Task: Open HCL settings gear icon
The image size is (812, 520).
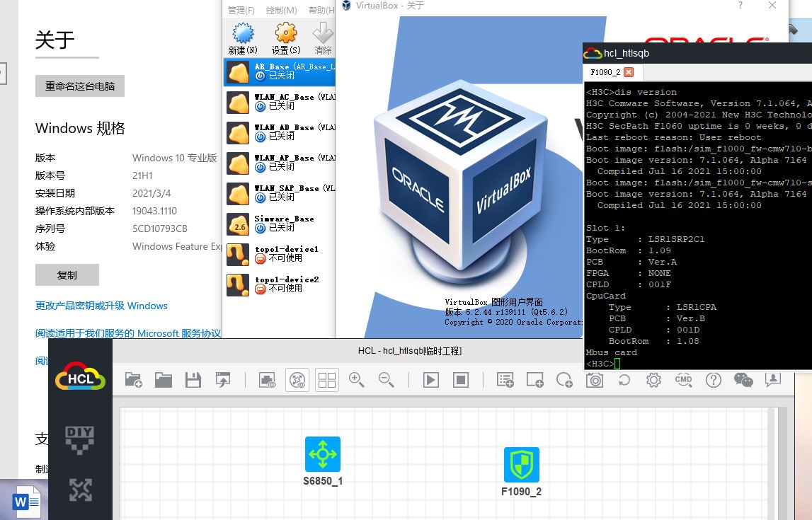Action: tap(653, 380)
